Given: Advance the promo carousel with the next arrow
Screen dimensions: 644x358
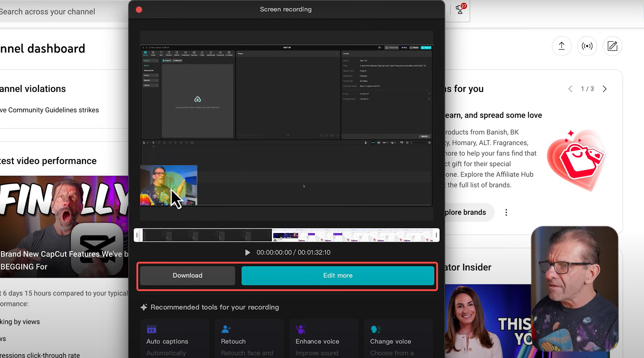Looking at the screenshot, I should click(x=605, y=89).
